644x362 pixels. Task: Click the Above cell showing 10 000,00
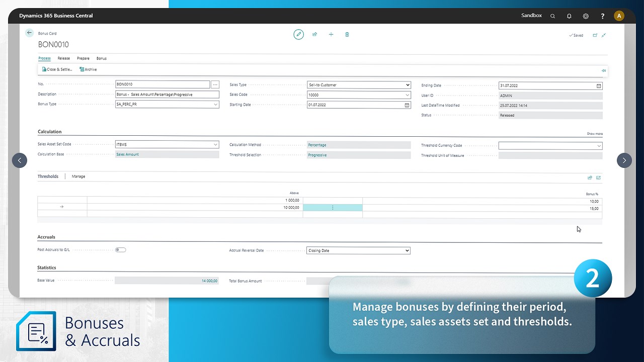(x=195, y=208)
